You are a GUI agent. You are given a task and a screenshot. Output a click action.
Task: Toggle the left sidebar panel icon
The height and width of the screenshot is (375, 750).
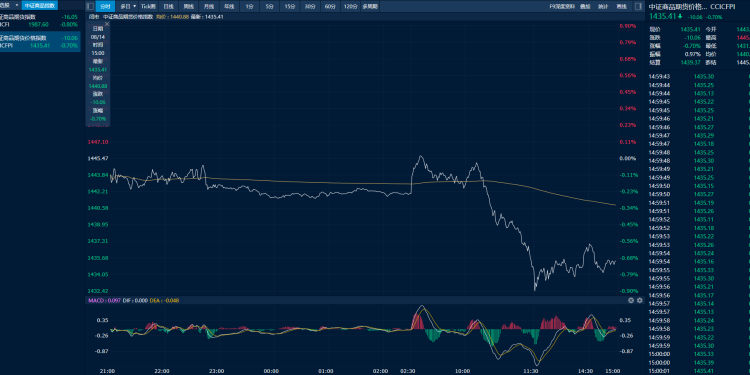coord(90,6)
